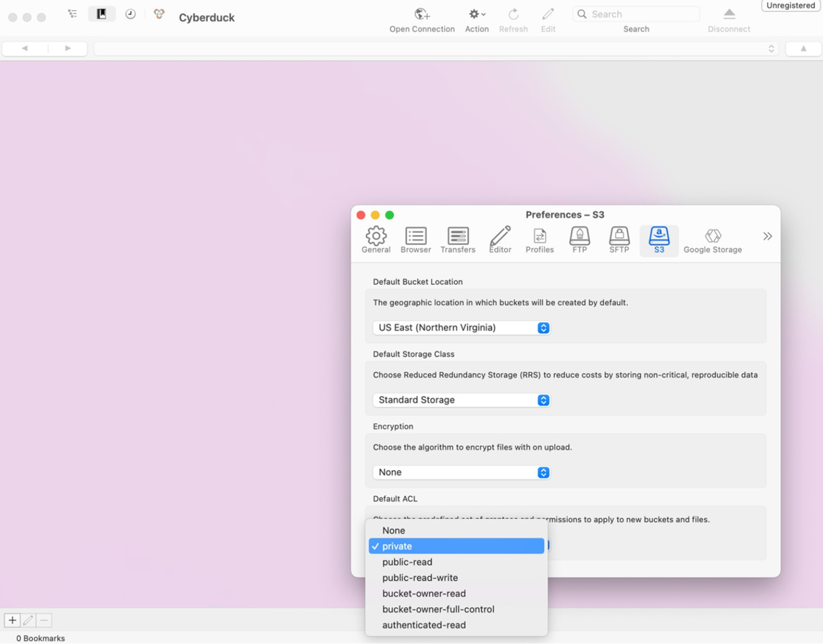Close the Preferences window
Screen dimensions: 823x644
tap(361, 215)
